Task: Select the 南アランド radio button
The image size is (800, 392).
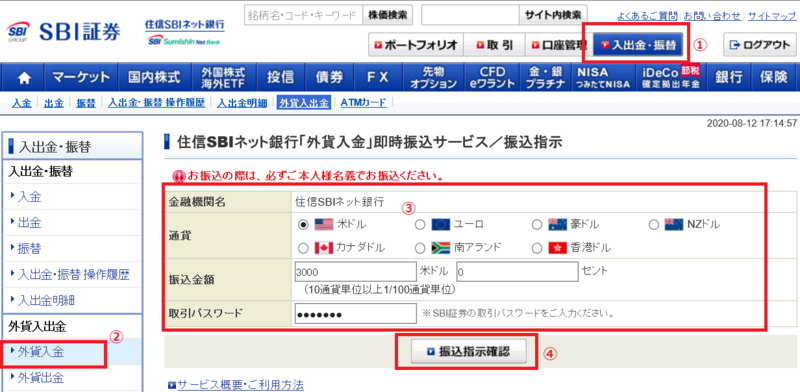Action: [x=420, y=249]
